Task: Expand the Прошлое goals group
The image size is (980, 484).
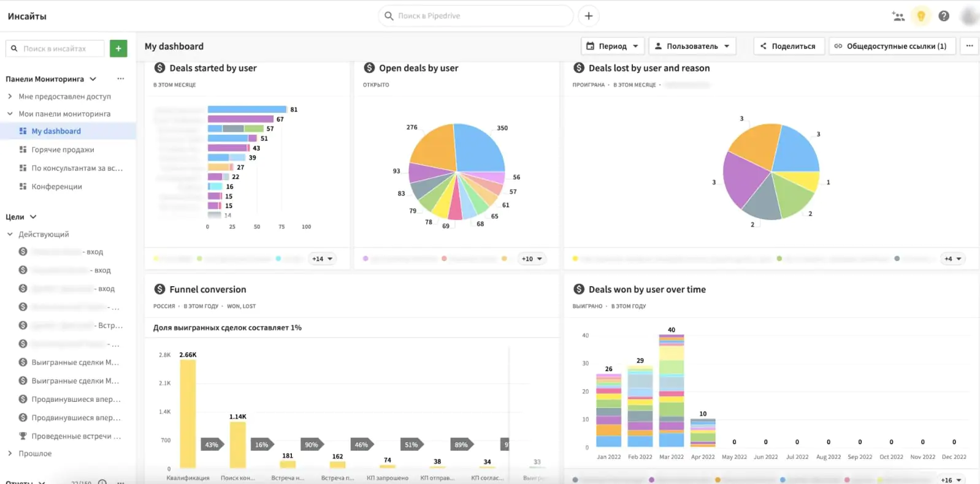Action: tap(10, 453)
